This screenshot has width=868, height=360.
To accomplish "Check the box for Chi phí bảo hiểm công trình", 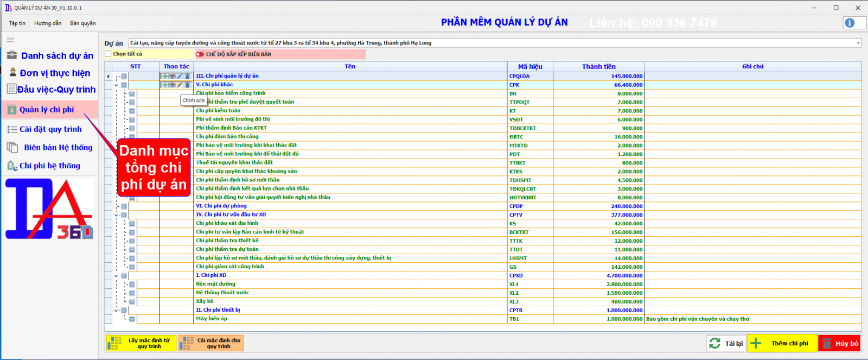I will (x=132, y=93).
